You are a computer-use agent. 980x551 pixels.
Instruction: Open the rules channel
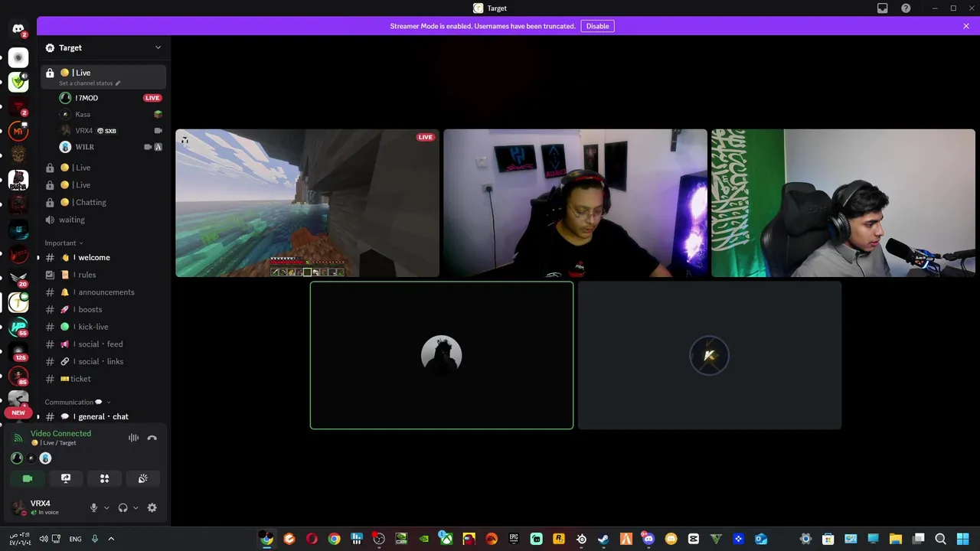click(103, 275)
